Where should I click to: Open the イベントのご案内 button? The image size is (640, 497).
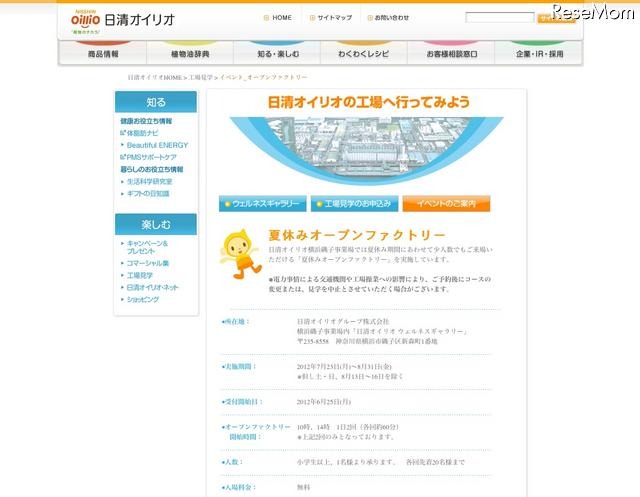[446, 204]
